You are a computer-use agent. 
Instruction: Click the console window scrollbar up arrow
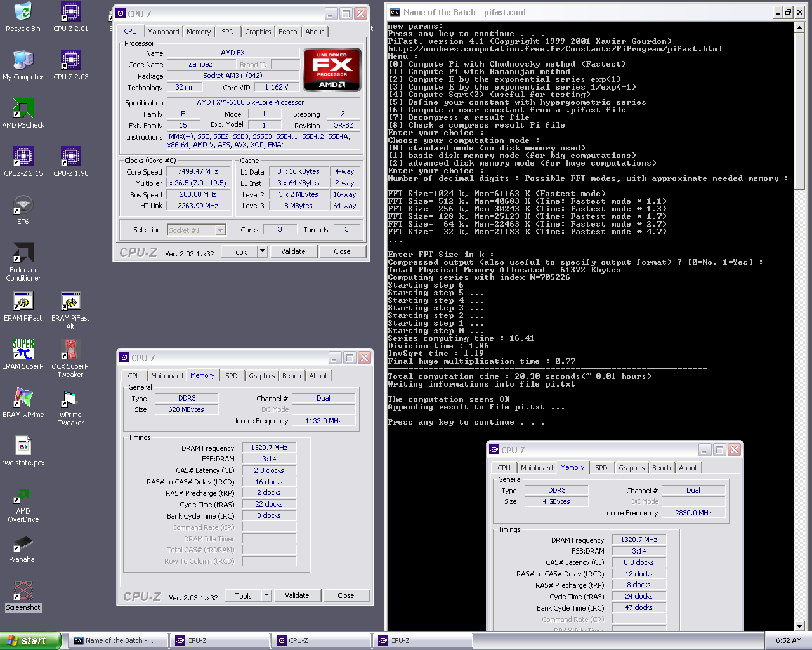click(799, 27)
